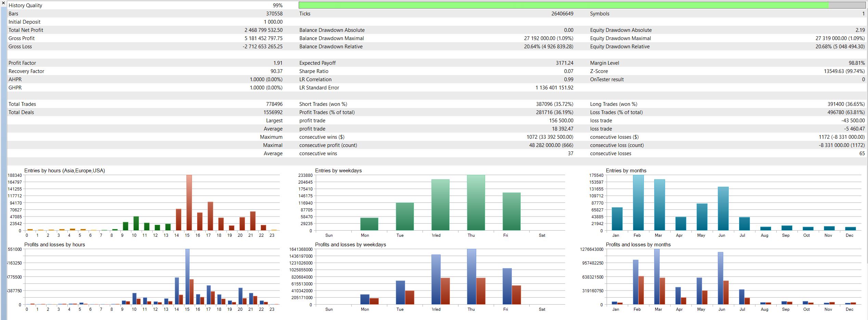Click the Feb bar in Entries by months
The image size is (868, 320).
pyautogui.click(x=638, y=202)
